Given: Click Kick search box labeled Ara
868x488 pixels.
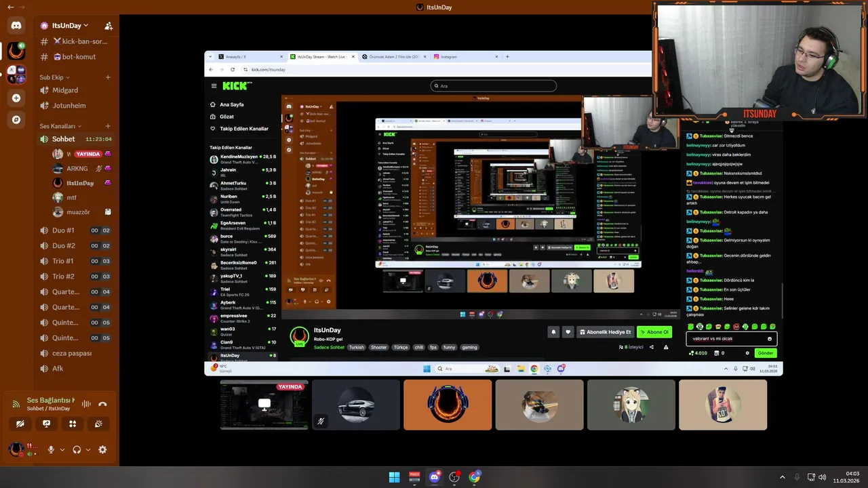Looking at the screenshot, I should [494, 86].
